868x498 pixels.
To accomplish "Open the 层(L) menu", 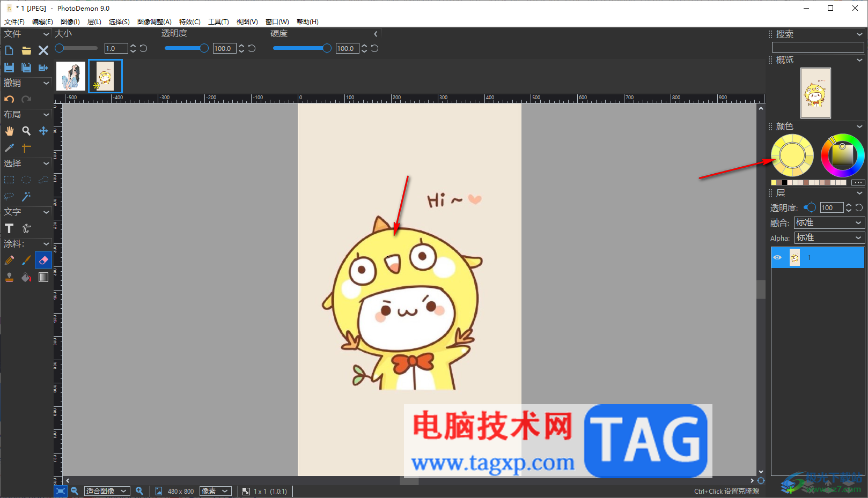I will (94, 22).
